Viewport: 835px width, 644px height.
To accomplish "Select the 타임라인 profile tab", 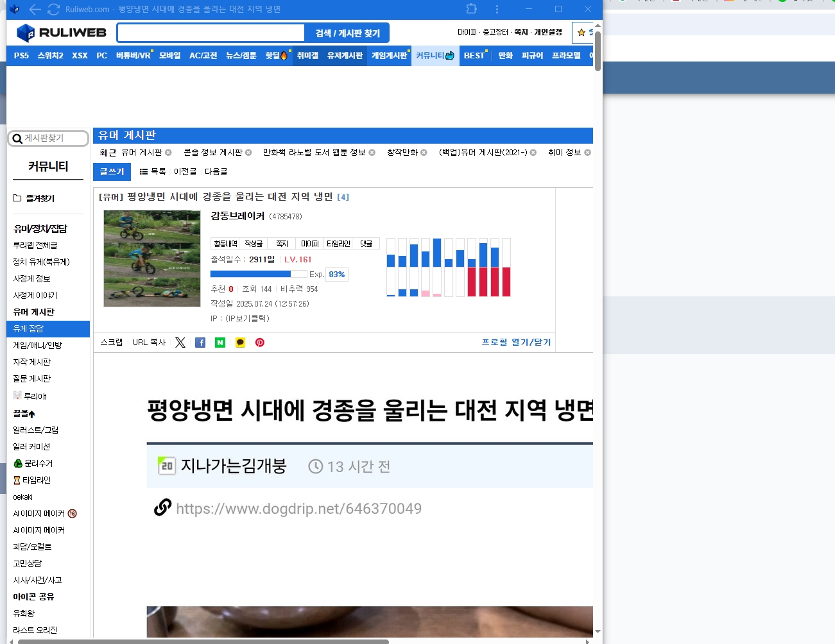I will (x=338, y=244).
